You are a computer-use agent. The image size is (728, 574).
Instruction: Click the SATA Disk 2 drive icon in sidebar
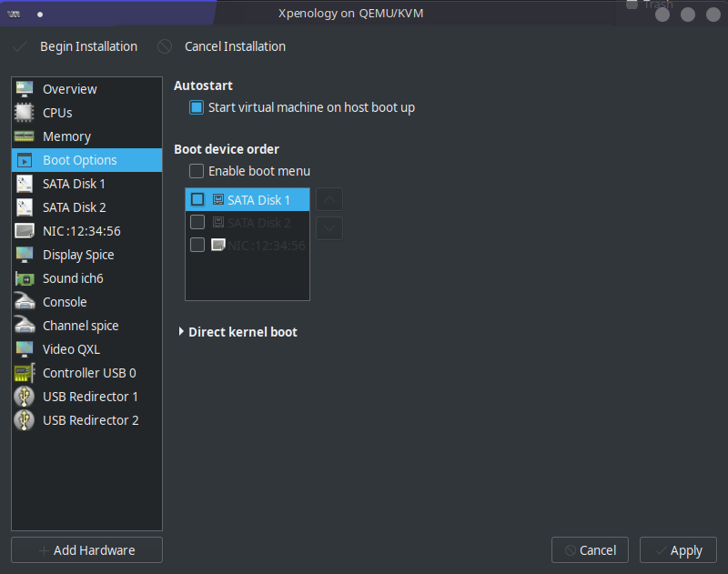(25, 207)
